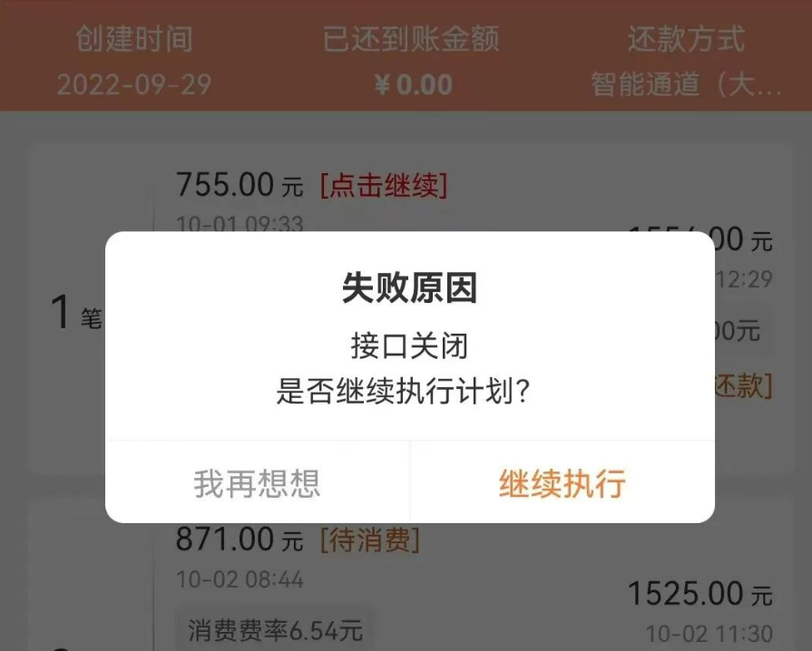This screenshot has height=651, width=812.
Task: Tap the 10-02 08:44 timestamp
Action: (x=240, y=579)
